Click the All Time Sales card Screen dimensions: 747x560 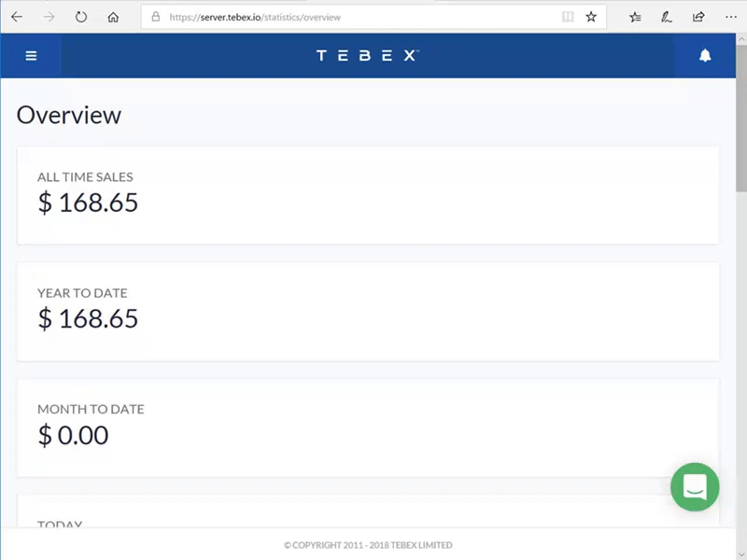(x=368, y=195)
